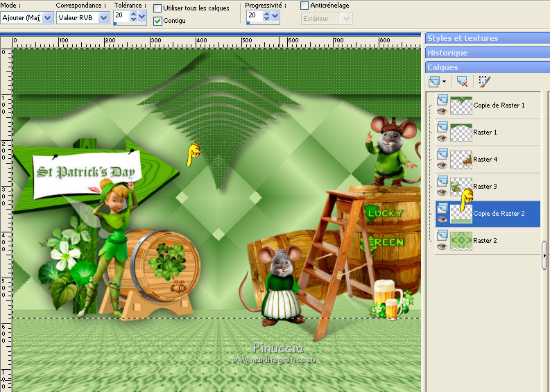Uncheck the Contigu checkbox
This screenshot has width=550, height=392.
pyautogui.click(x=158, y=21)
